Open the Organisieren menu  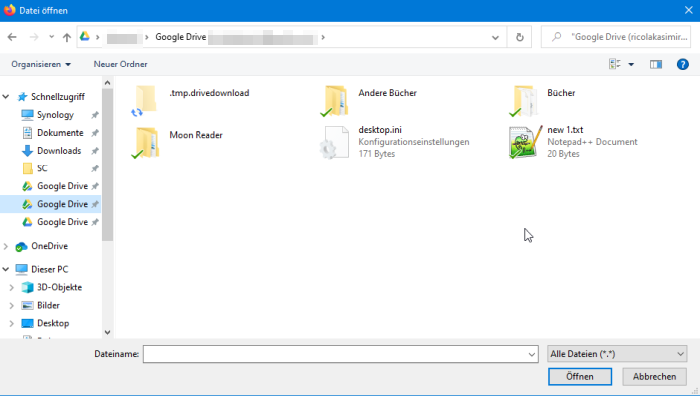(41, 64)
